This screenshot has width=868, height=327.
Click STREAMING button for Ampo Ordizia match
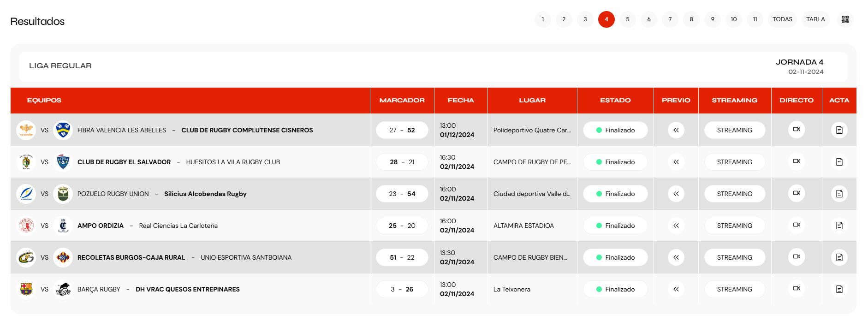735,226
